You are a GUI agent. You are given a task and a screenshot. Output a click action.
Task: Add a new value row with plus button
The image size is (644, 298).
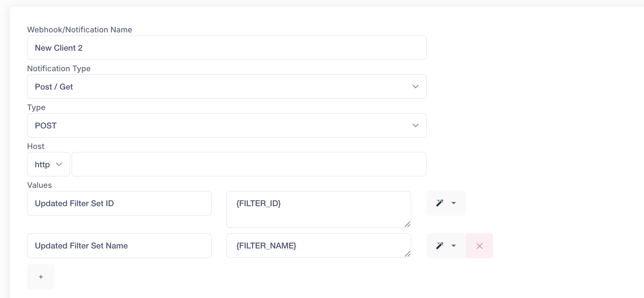[x=41, y=277]
